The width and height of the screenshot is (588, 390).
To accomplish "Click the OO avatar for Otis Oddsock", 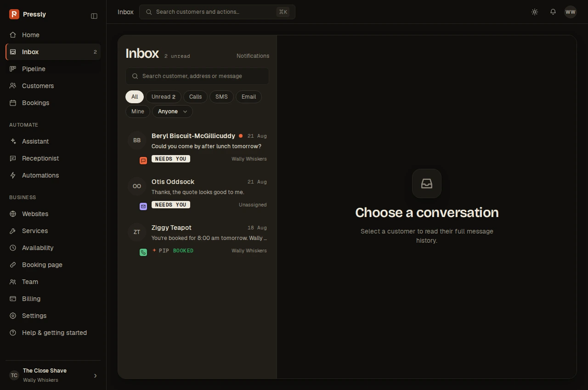I will point(137,186).
